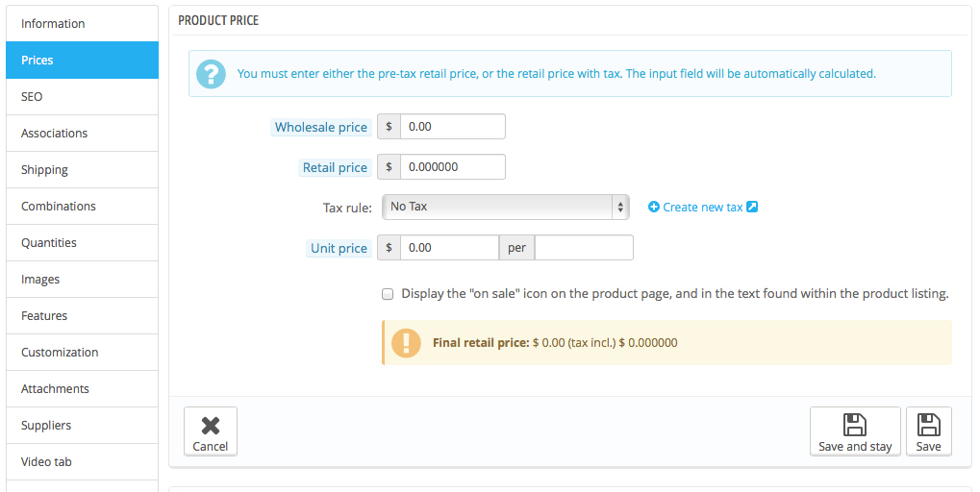Open the Shipping tab
This screenshot has height=492, width=980.
pos(81,170)
